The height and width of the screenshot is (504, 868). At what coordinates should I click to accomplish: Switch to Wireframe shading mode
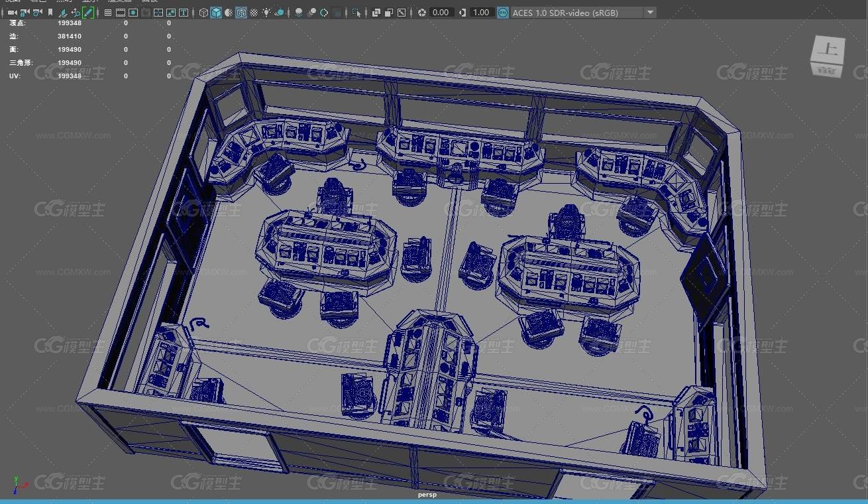click(x=203, y=13)
